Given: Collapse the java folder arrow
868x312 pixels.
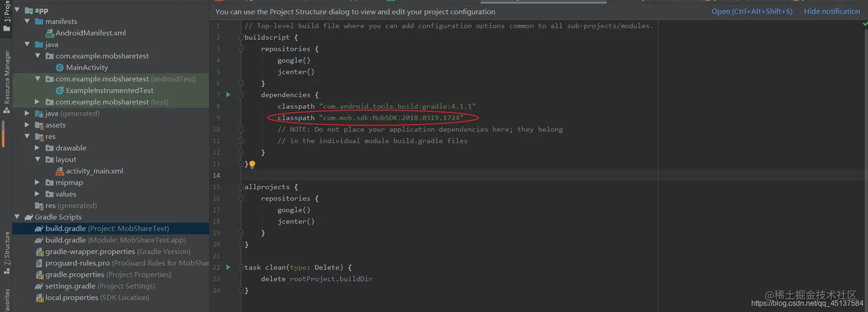Looking at the screenshot, I should 28,44.
